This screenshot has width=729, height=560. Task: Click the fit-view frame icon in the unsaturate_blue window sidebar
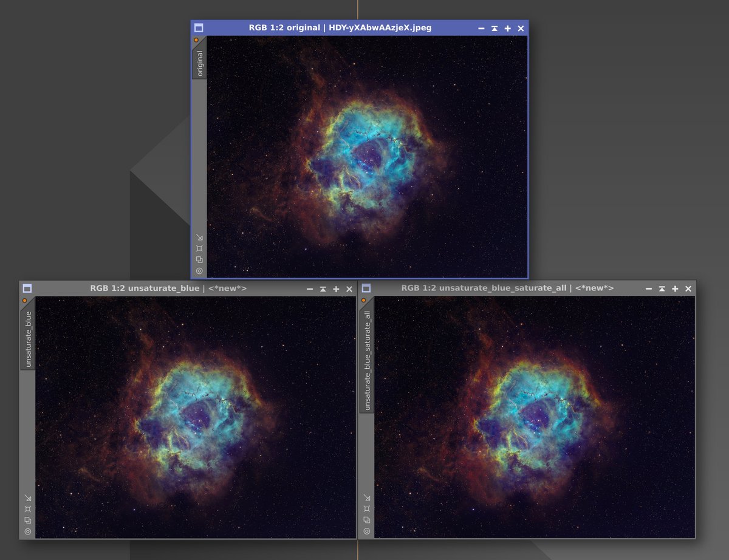point(28,509)
